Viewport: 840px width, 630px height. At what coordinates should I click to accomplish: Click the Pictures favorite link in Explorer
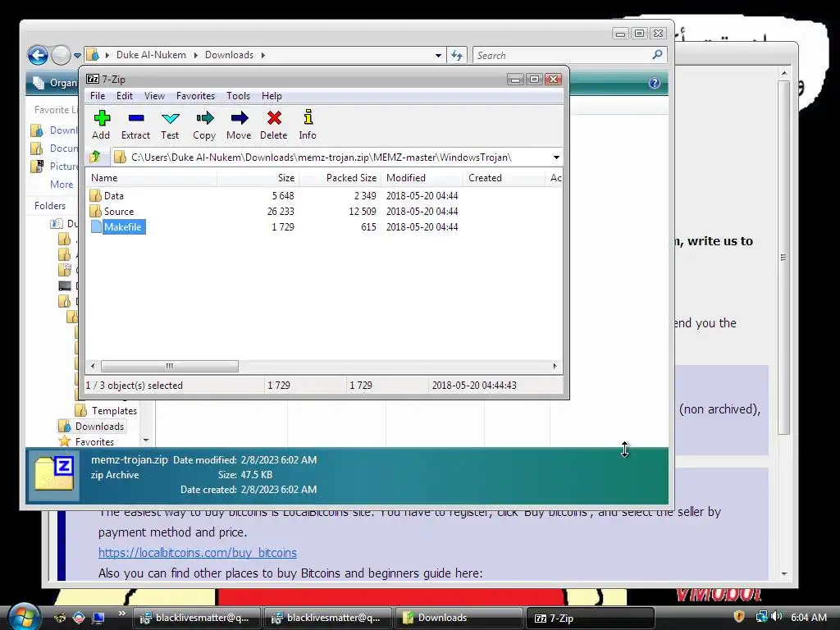(55, 166)
